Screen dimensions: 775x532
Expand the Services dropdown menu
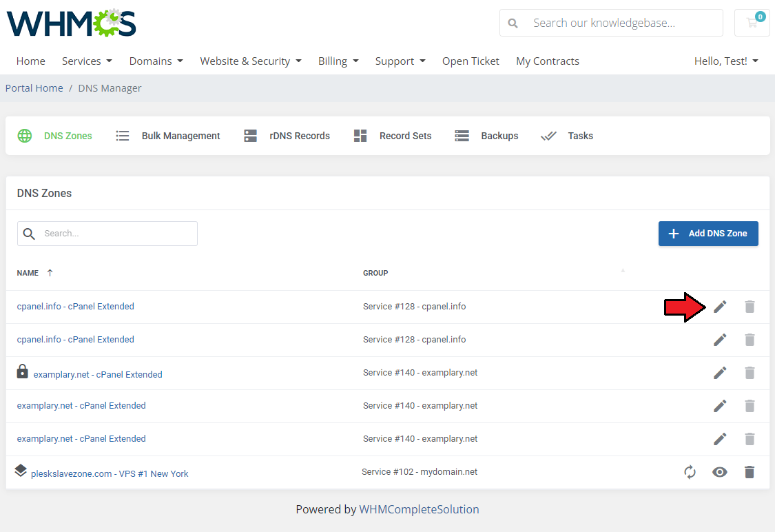pyautogui.click(x=87, y=61)
